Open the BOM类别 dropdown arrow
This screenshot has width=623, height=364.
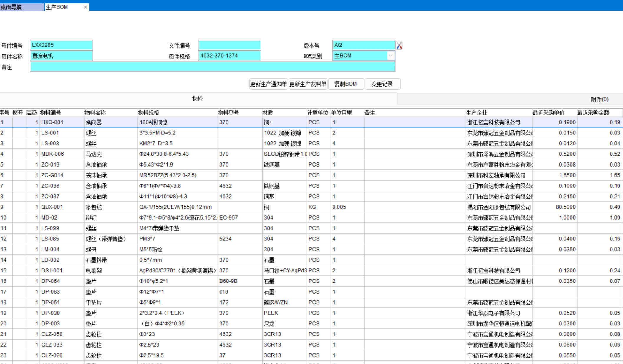[390, 56]
